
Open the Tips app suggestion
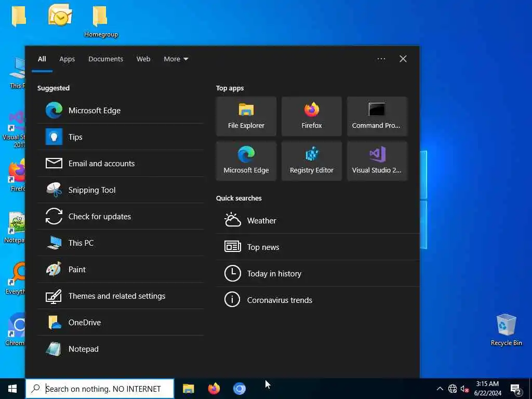[x=121, y=137]
